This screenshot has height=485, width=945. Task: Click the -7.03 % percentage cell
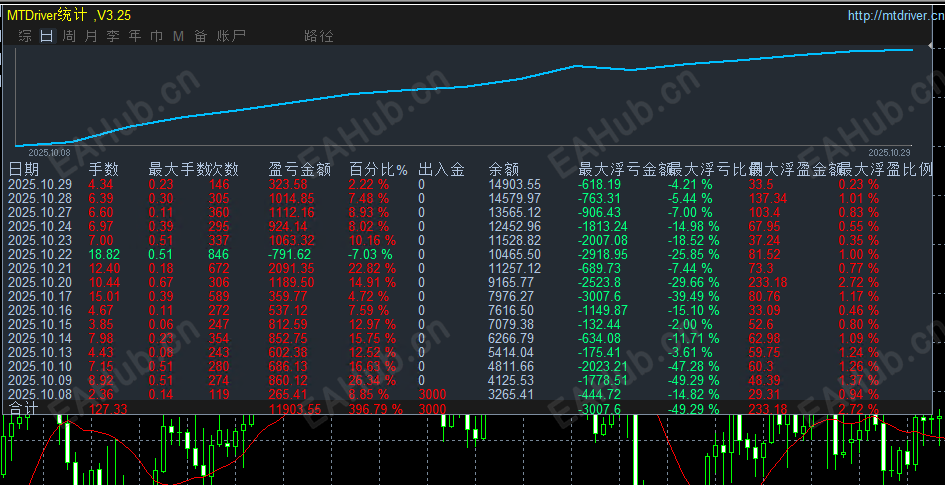coord(370,254)
